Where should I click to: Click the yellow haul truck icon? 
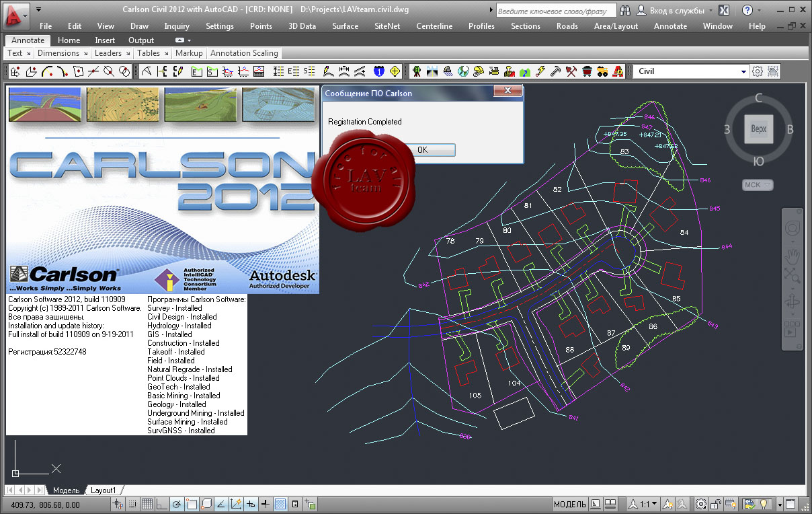pyautogui.click(x=602, y=71)
